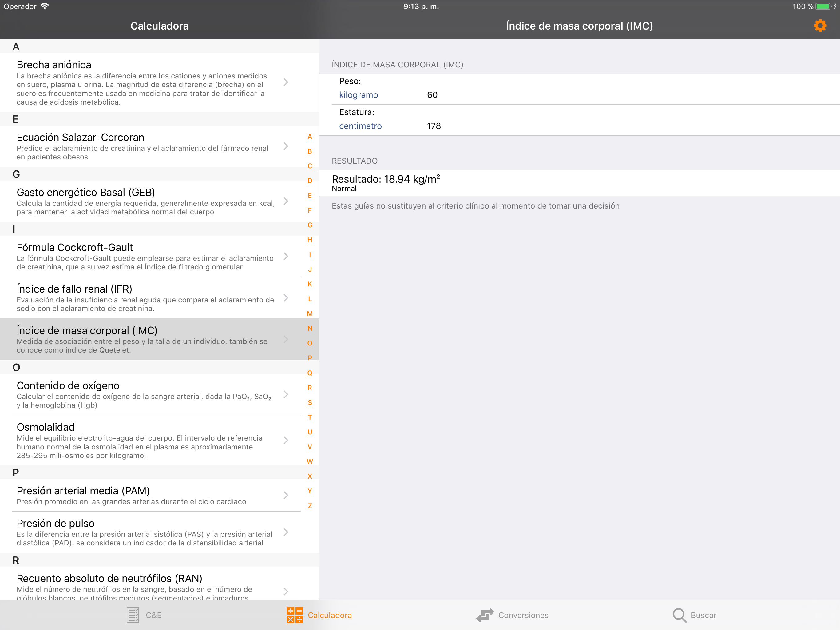840x630 pixels.
Task: Jump to letter P in index
Action: (310, 357)
